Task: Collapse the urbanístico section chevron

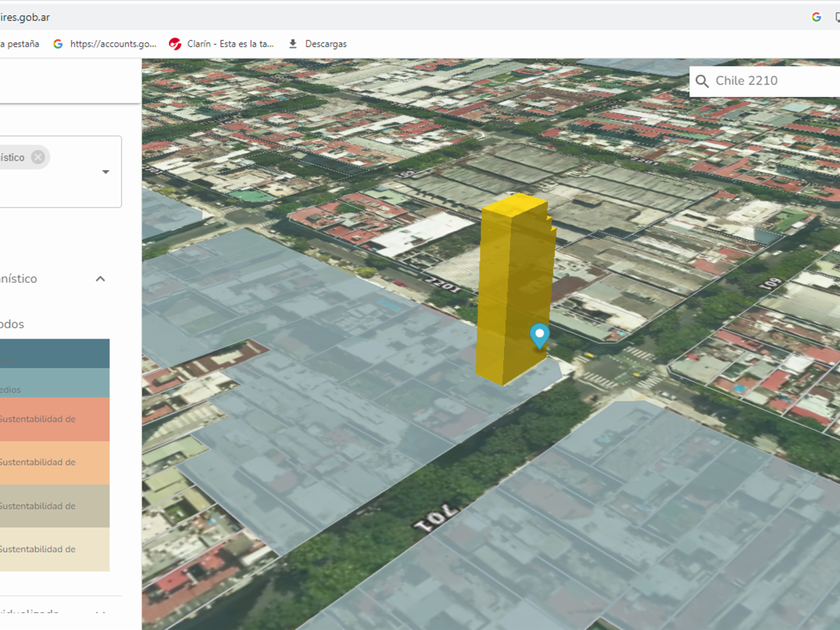Action: [100, 278]
